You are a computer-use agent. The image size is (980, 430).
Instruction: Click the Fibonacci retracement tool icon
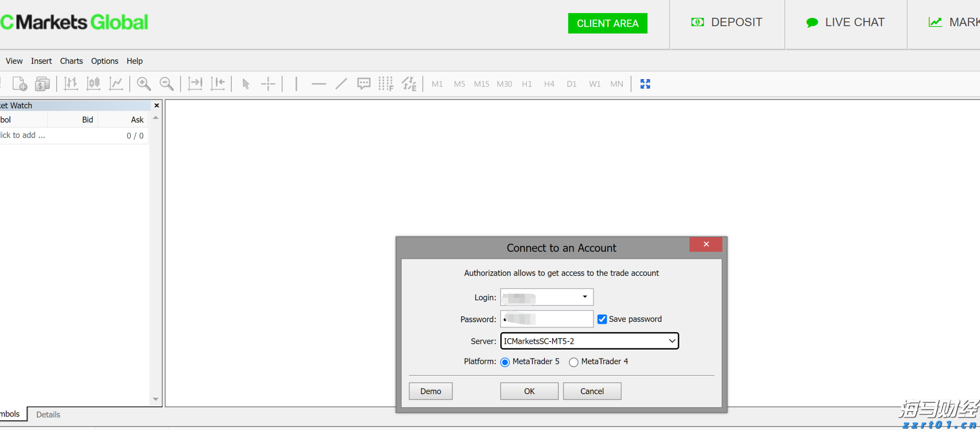point(385,84)
